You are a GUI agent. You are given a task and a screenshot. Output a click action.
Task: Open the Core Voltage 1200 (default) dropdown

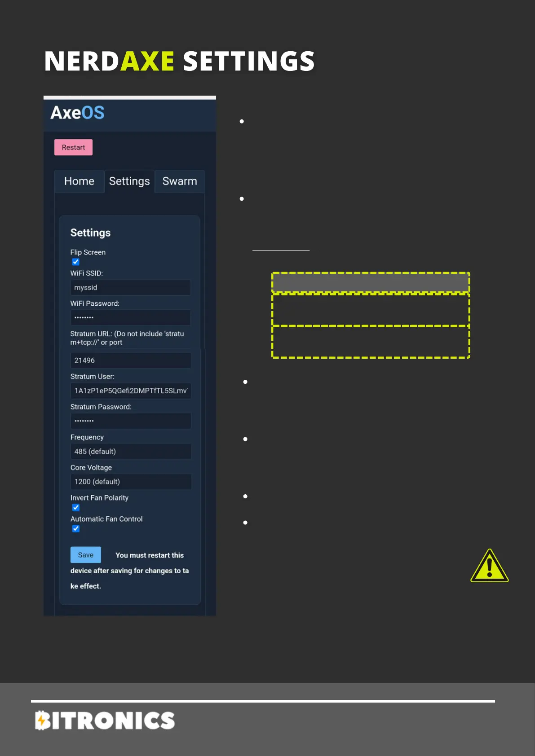coord(131,481)
